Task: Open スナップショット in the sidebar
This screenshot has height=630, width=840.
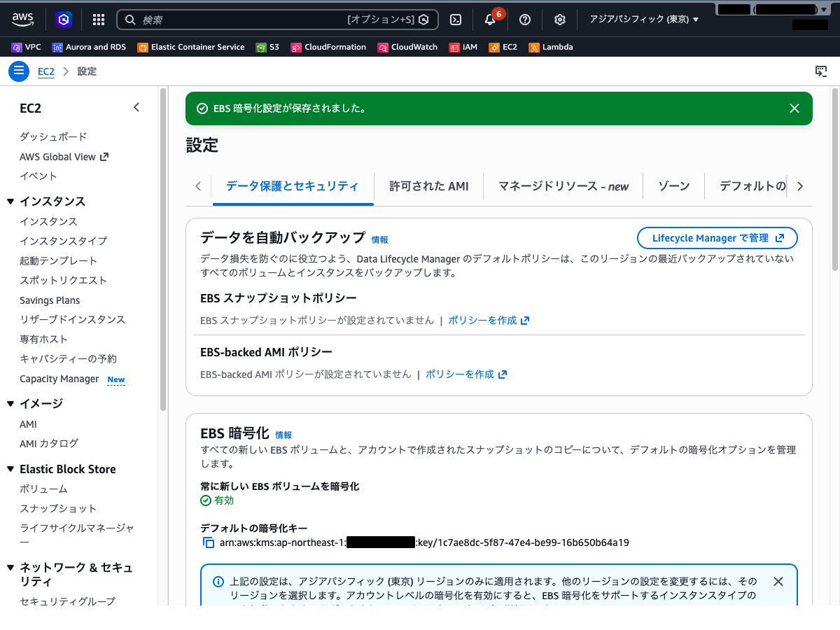Action: coord(58,508)
